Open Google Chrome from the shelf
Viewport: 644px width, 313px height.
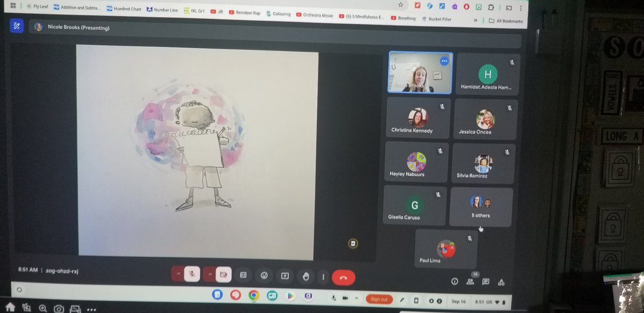253,295
